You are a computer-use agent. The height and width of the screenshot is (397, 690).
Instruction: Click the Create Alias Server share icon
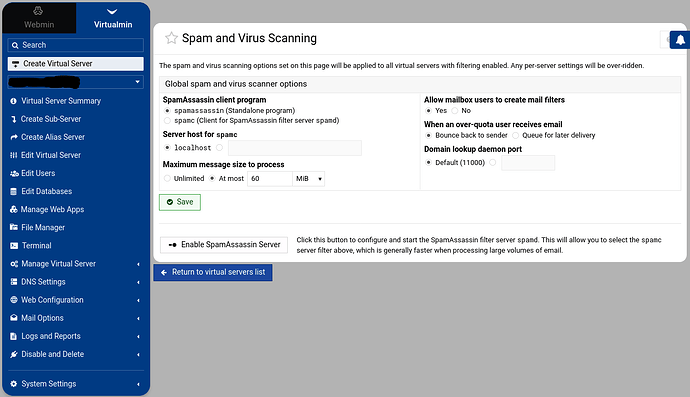point(14,137)
